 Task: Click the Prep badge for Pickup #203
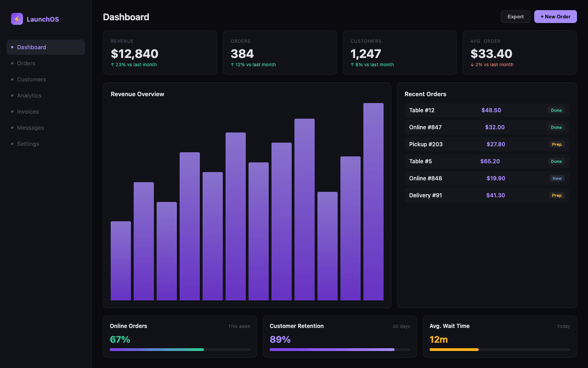point(557,144)
